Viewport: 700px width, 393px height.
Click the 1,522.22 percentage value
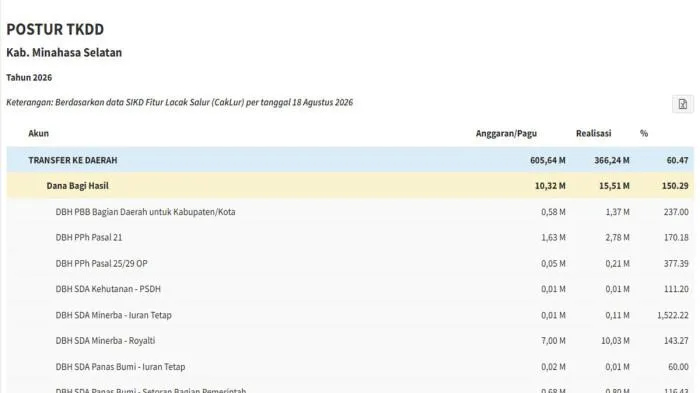[673, 315]
